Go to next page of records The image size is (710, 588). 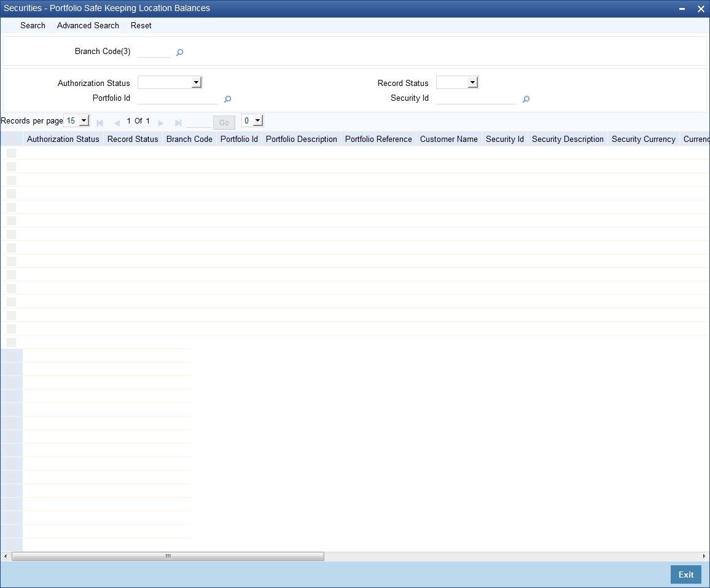click(x=161, y=123)
